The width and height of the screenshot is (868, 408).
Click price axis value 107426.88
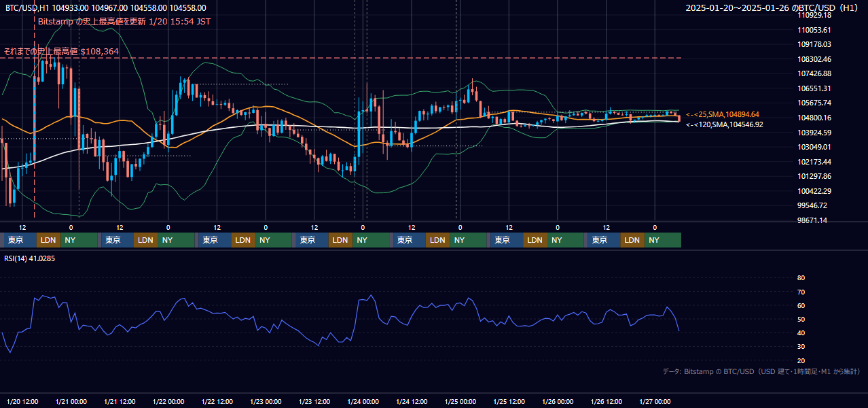pyautogui.click(x=814, y=73)
